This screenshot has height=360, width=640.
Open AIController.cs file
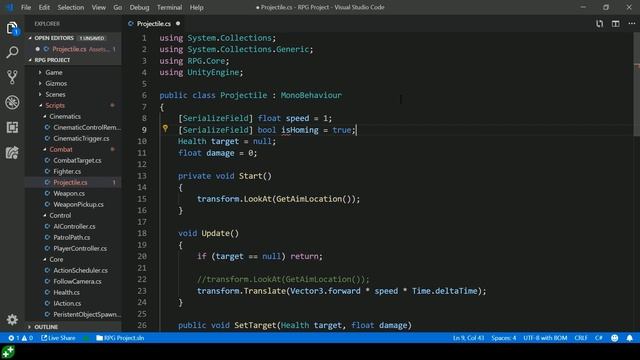pos(74,226)
